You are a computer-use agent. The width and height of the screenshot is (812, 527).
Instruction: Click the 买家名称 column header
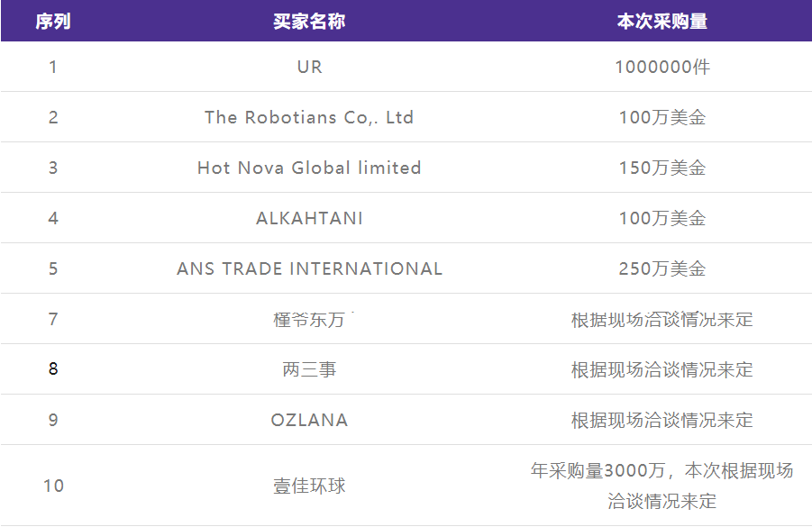pos(309,22)
